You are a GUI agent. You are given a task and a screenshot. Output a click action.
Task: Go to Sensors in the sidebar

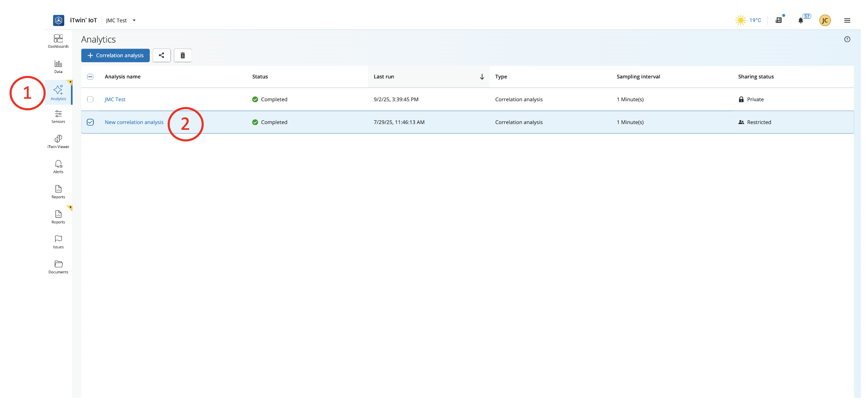coord(59,116)
